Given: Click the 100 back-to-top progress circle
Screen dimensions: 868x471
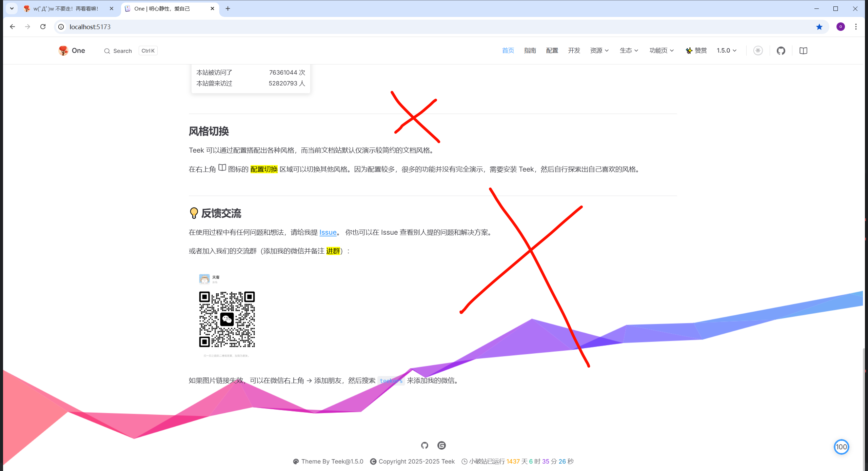Looking at the screenshot, I should [x=841, y=447].
